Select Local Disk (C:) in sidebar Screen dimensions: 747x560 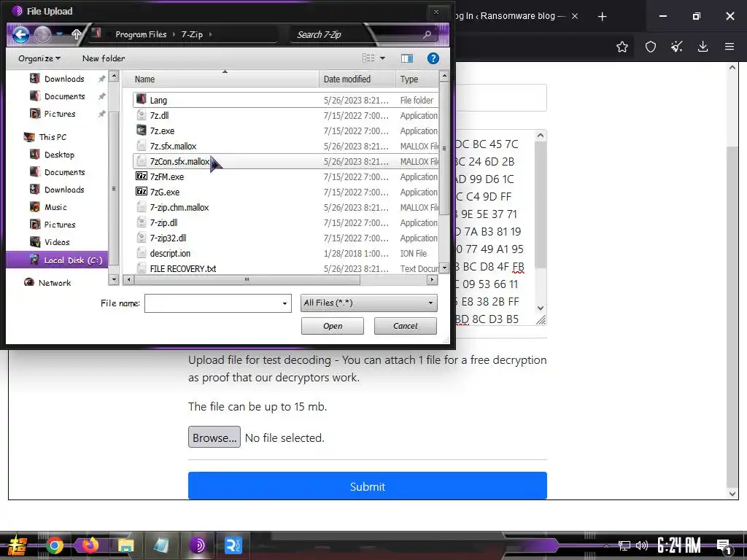[57, 260]
